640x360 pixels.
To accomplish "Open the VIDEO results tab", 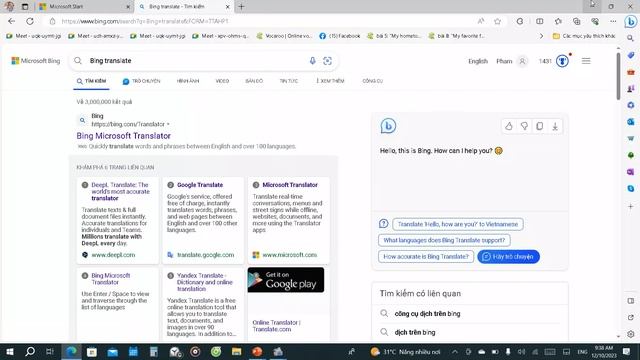I will [222, 81].
